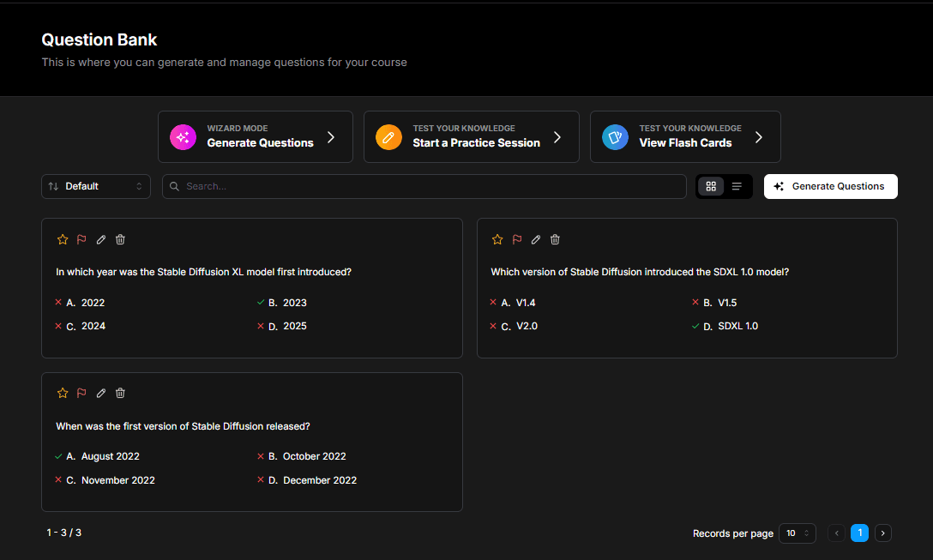Star the SDXL 1.0 version question
This screenshot has width=933, height=560.
[x=497, y=239]
